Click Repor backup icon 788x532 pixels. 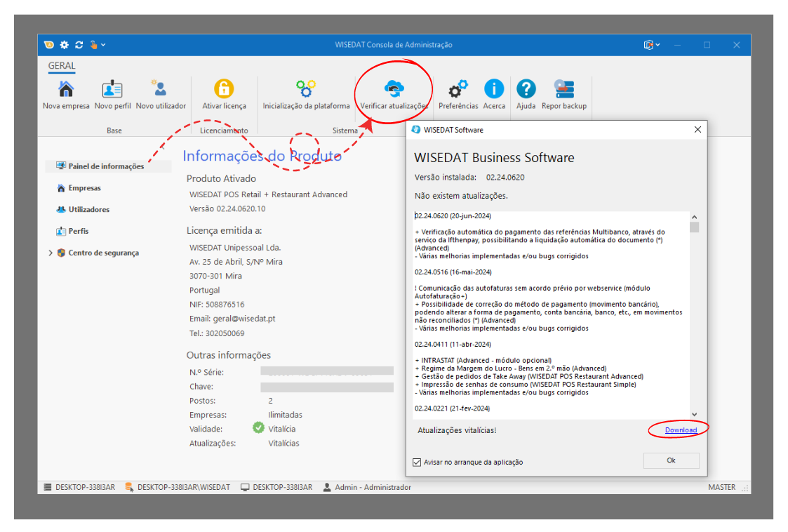[563, 89]
